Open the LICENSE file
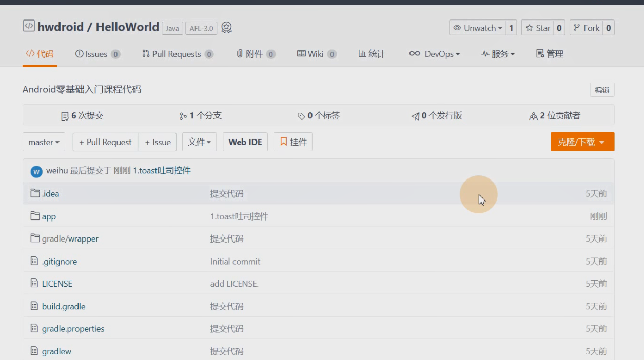 [57, 284]
